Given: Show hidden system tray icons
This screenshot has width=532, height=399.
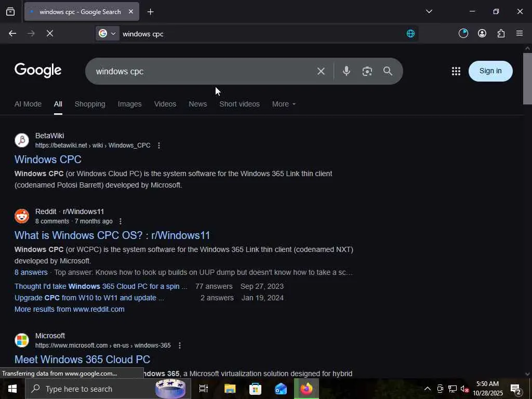Looking at the screenshot, I should pyautogui.click(x=428, y=389).
